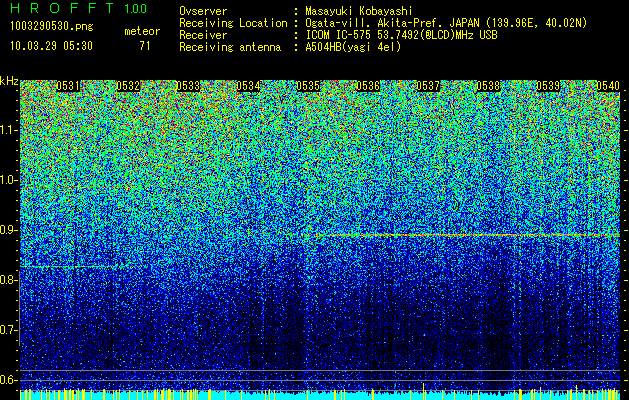This screenshot has width=629, height=400.
Task: Click the 0.8 frequency axis label
Action: point(9,280)
